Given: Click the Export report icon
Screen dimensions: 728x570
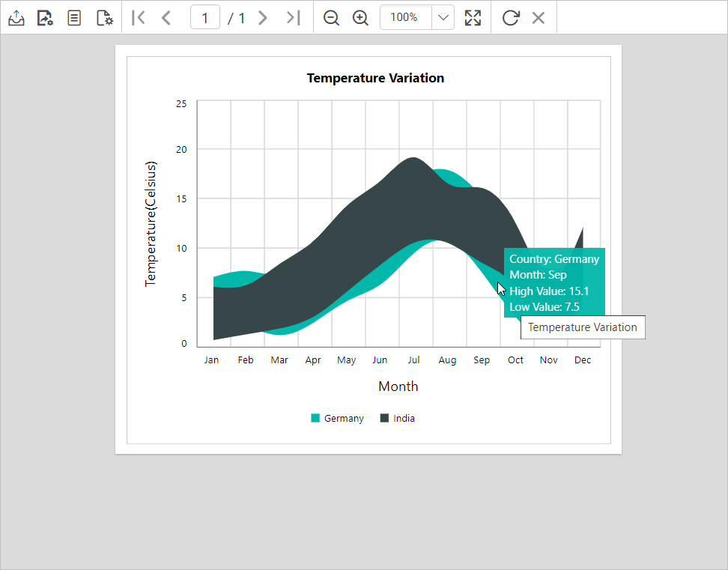Looking at the screenshot, I should [x=16, y=18].
